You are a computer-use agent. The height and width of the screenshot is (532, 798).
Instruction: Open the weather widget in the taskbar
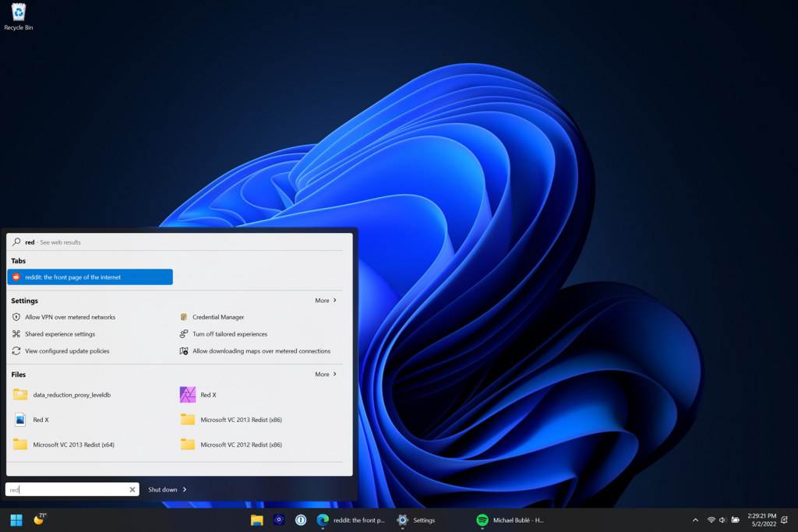[x=39, y=519]
